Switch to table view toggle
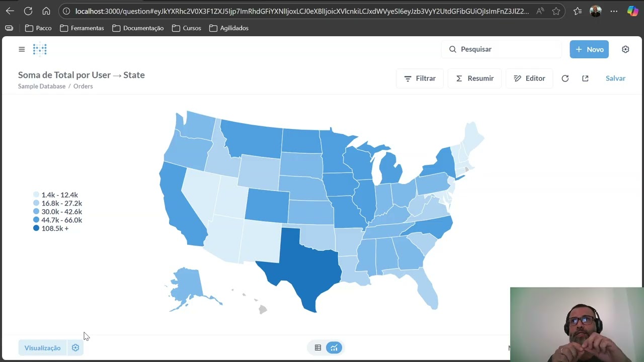The height and width of the screenshot is (362, 644). [x=318, y=347]
